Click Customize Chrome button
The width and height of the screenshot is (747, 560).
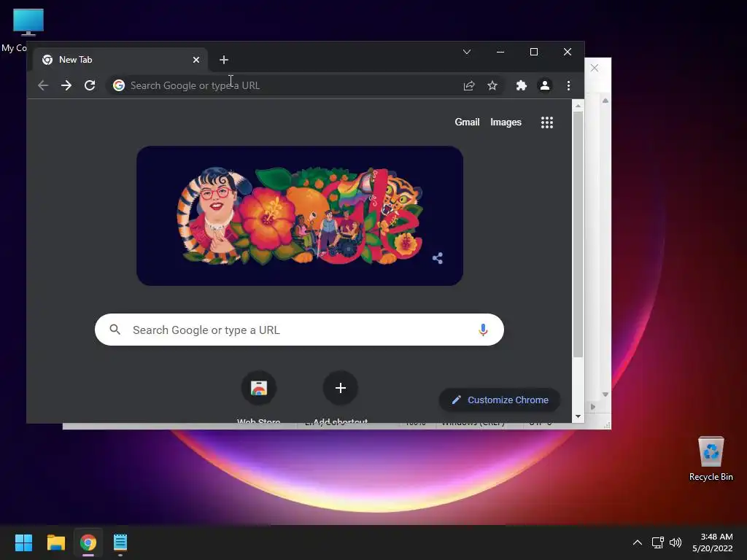pyautogui.click(x=499, y=400)
